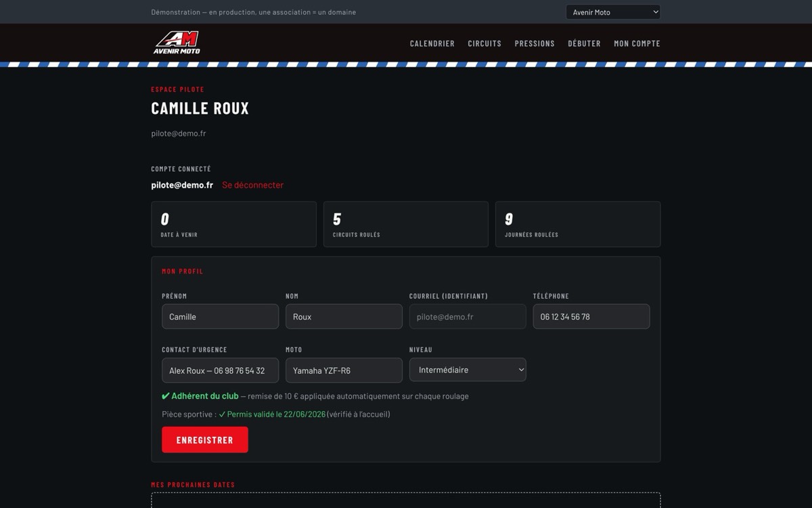Click the Mes prochaines dates heading
Viewport: 812px width, 508px height.
[x=193, y=485]
